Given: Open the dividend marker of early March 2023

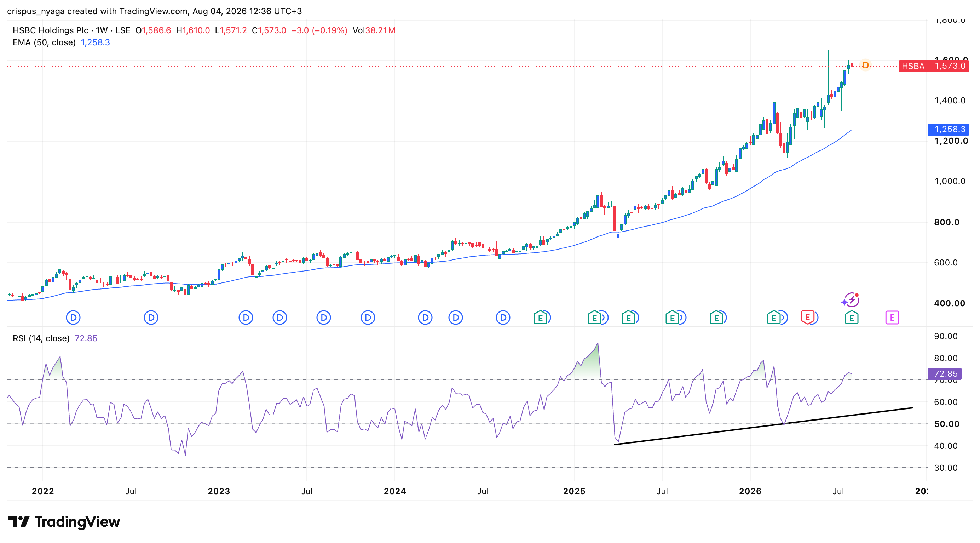Looking at the screenshot, I should pyautogui.click(x=246, y=318).
